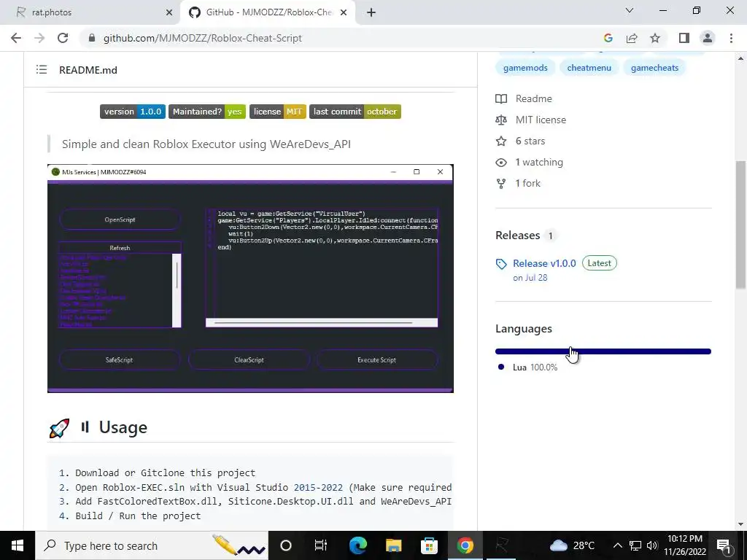
Task: Click the Usage section heading
Action: [x=123, y=427]
